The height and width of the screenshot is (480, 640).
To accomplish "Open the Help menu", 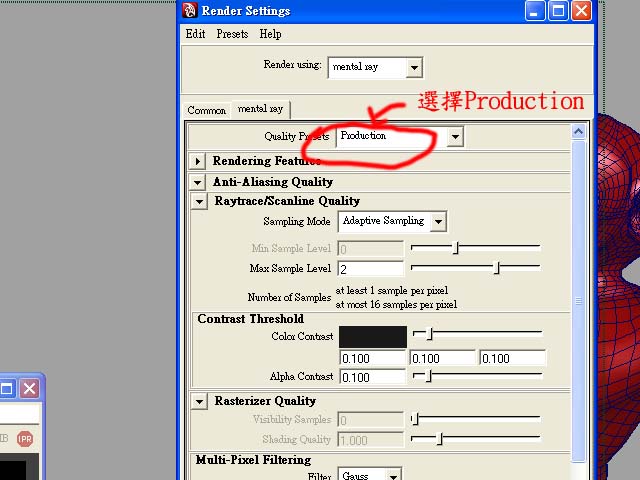I will (270, 34).
